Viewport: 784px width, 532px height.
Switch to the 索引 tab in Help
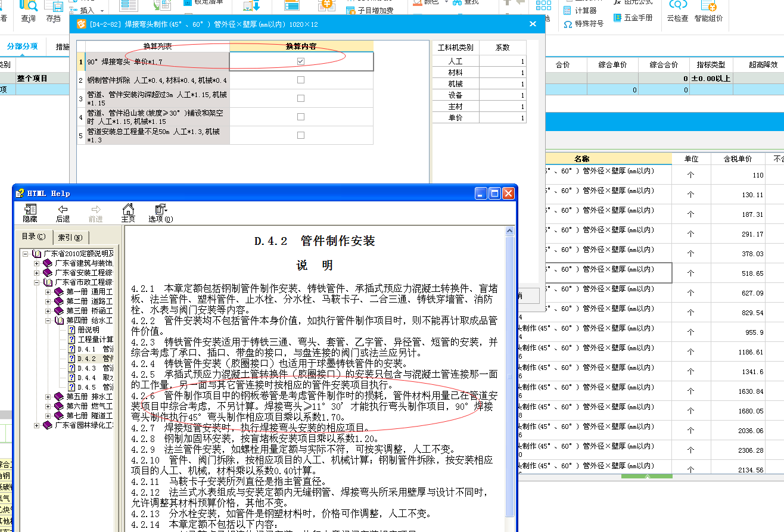pos(71,238)
